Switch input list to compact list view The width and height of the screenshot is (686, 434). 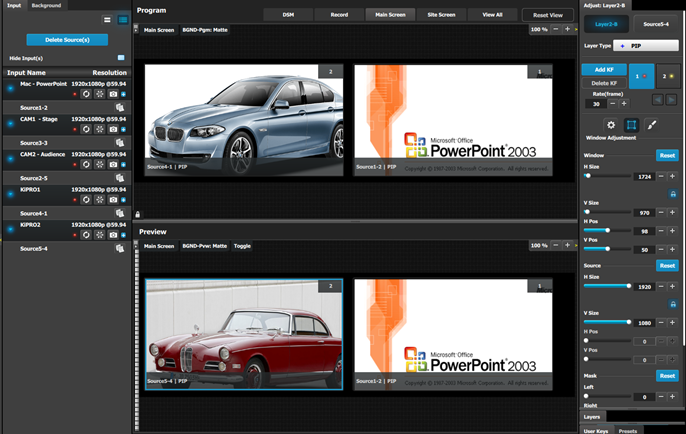[107, 20]
